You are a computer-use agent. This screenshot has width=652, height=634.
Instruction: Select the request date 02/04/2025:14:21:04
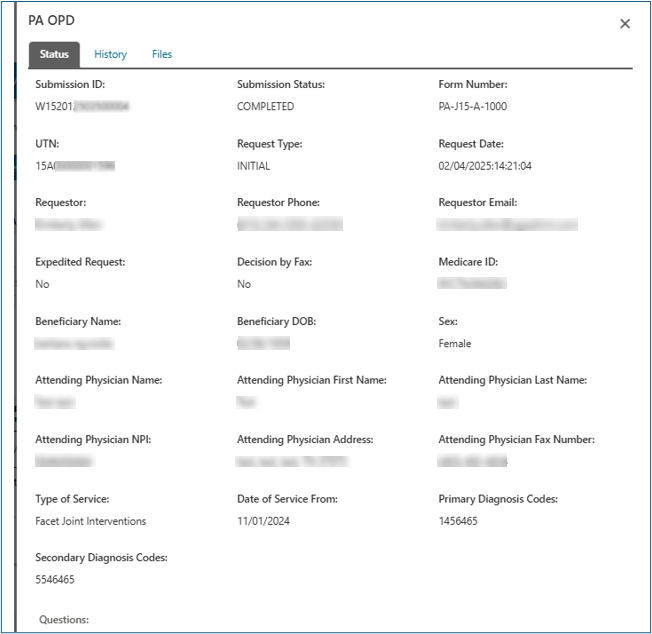point(485,166)
